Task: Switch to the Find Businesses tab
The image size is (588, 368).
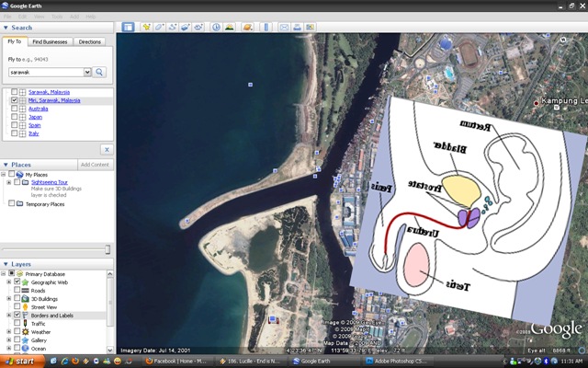Action: click(50, 41)
